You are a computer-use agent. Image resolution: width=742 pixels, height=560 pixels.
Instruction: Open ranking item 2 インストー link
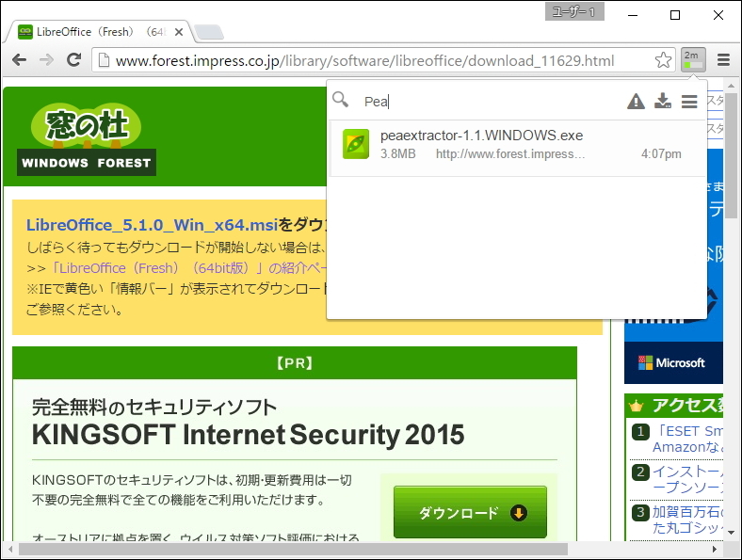687,479
